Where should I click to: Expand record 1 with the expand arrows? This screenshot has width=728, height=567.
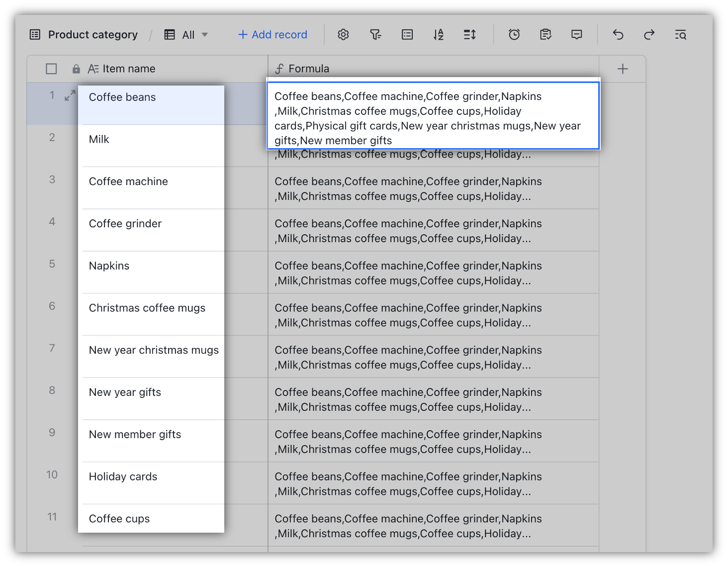[69, 95]
